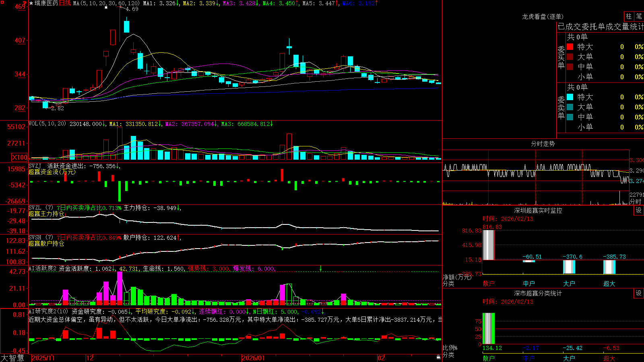
Task: Click the 日线 period label
Action: tap(65, 3)
